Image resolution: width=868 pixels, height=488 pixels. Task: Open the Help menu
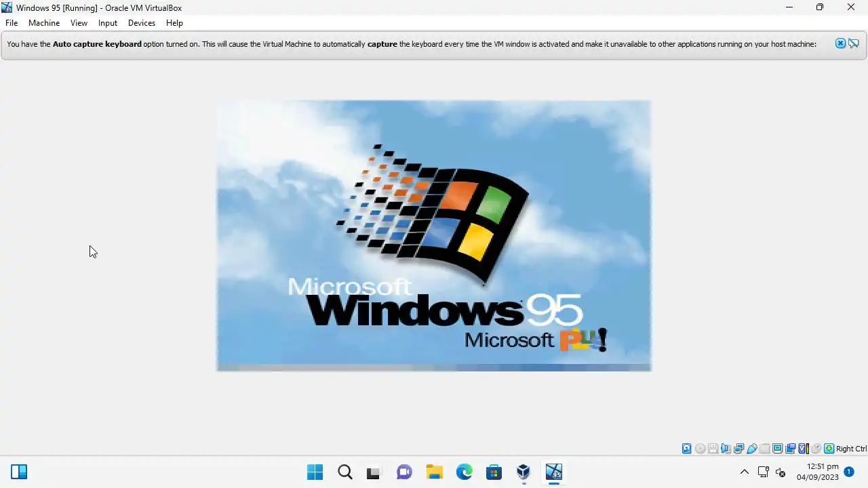(174, 23)
